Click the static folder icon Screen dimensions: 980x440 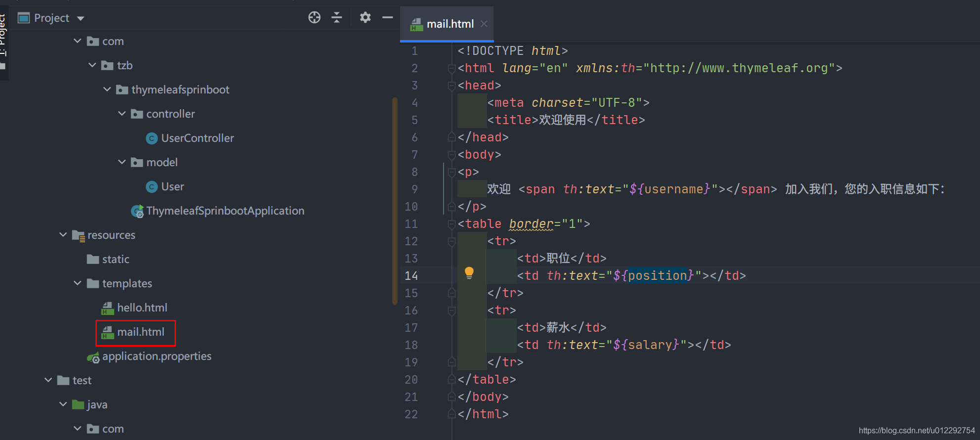point(93,259)
